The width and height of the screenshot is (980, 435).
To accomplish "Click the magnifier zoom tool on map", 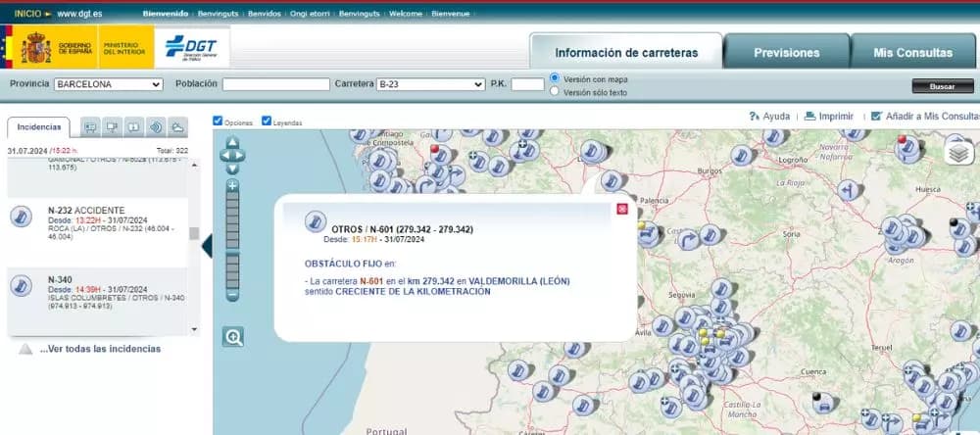I will [233, 337].
